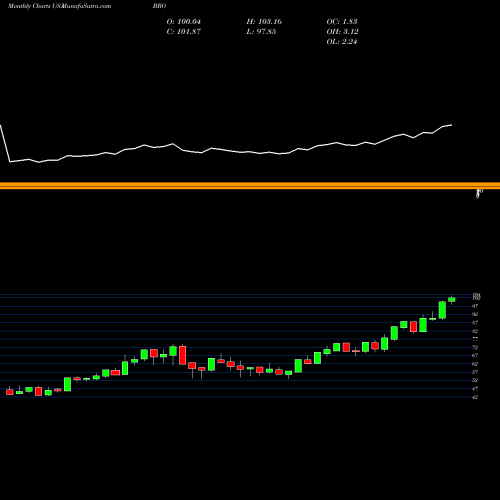Click the right end of the white line chart

click(452, 125)
